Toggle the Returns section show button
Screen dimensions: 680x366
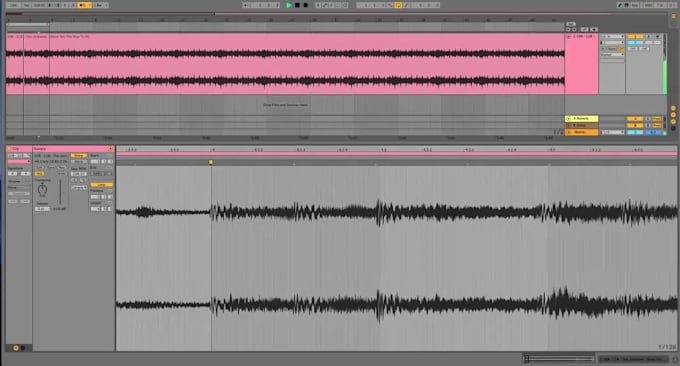673,115
